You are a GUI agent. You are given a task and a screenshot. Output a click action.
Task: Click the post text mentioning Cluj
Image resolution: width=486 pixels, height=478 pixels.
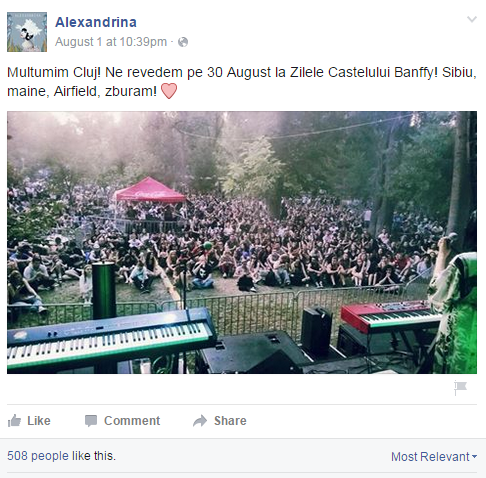click(242, 81)
